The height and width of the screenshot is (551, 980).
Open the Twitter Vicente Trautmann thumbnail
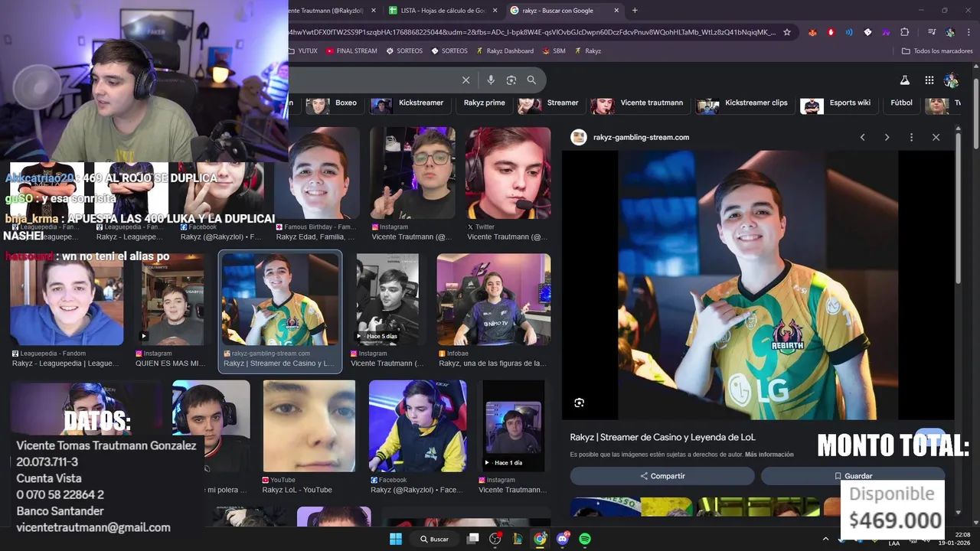pyautogui.click(x=508, y=173)
